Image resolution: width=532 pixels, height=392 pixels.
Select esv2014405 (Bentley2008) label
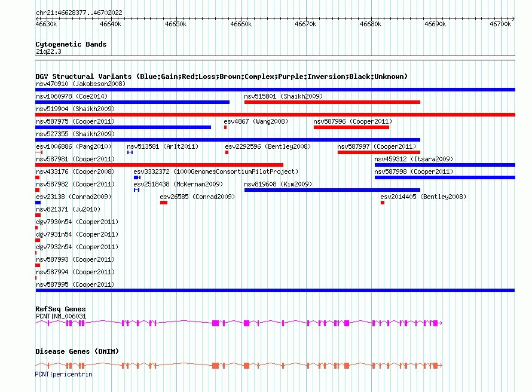[423, 197]
